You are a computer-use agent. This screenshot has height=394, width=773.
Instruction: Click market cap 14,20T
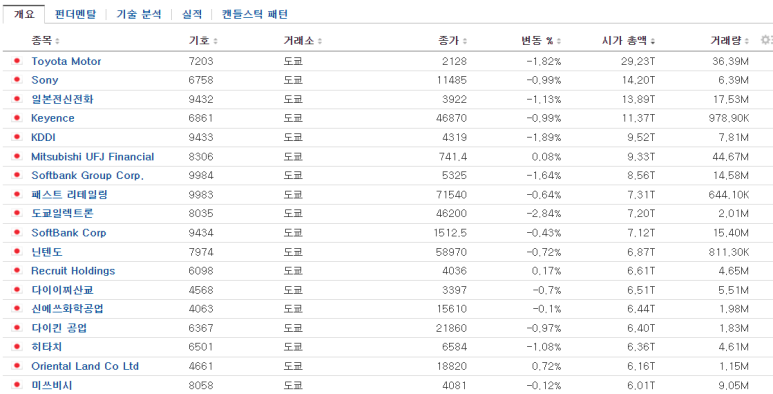639,80
